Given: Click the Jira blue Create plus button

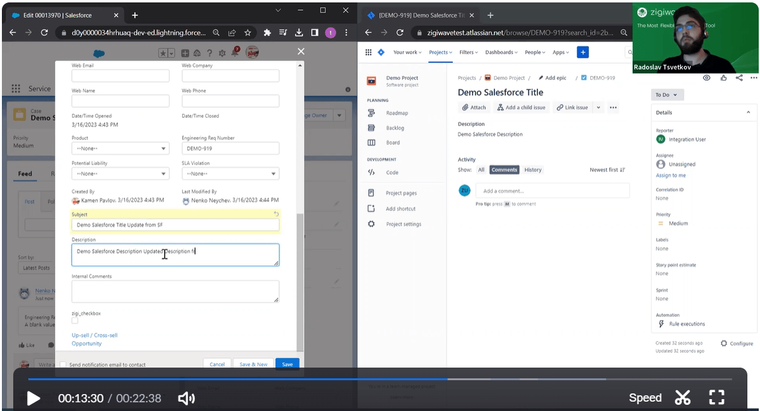Looking at the screenshot, I should tap(583, 52).
